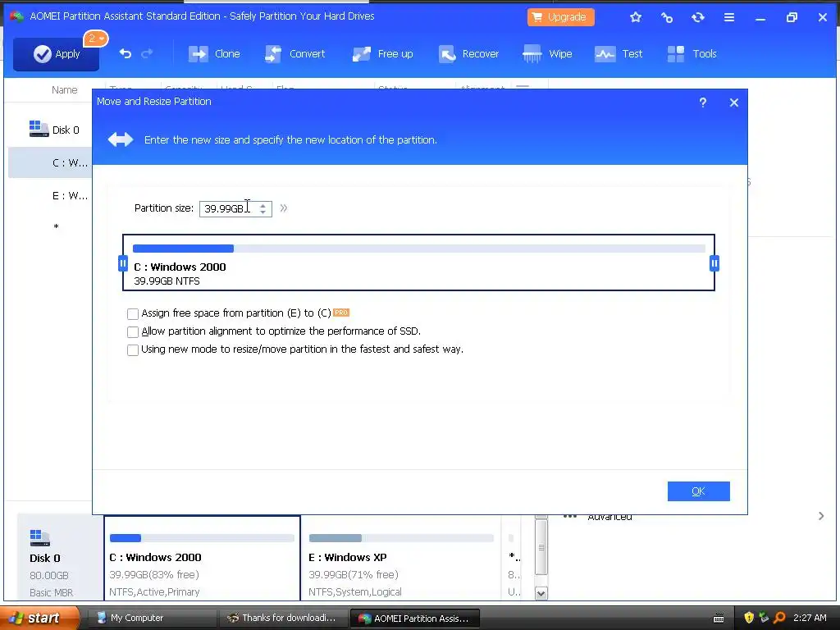Open the Recover tool
Viewport: 840px width, 630px height.
(468, 53)
